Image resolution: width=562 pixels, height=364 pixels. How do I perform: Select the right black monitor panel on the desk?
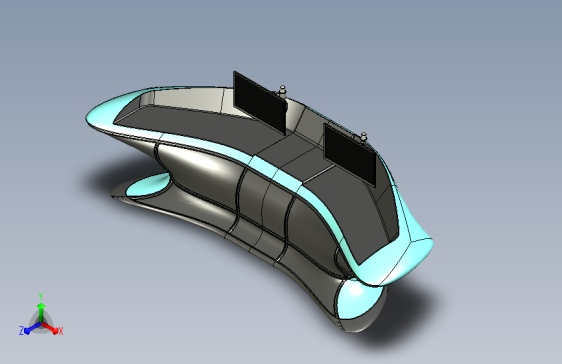350,155
